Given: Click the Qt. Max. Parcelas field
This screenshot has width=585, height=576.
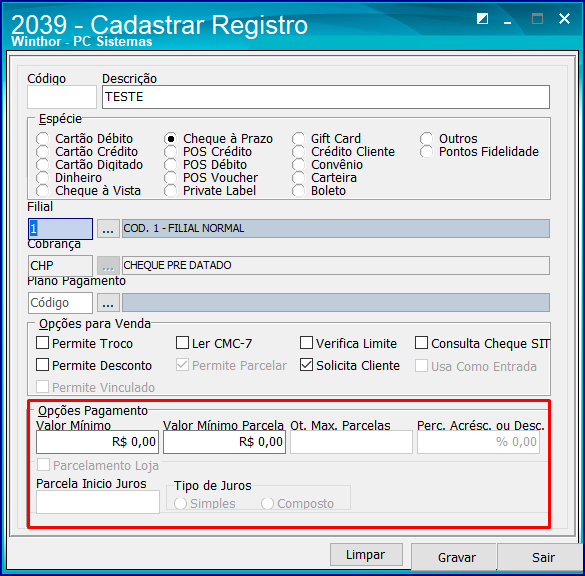Looking at the screenshot, I should tap(351, 442).
